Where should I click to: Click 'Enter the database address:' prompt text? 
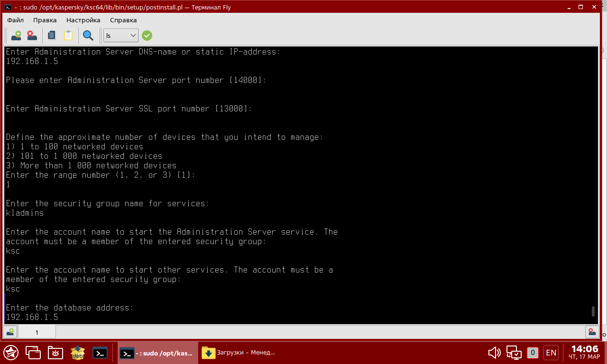point(70,308)
